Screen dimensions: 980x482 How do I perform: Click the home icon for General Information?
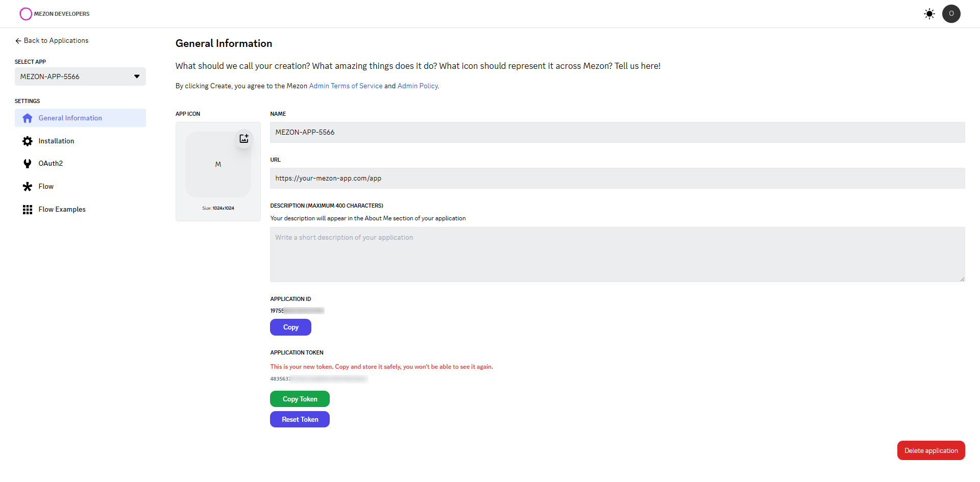[x=28, y=118]
